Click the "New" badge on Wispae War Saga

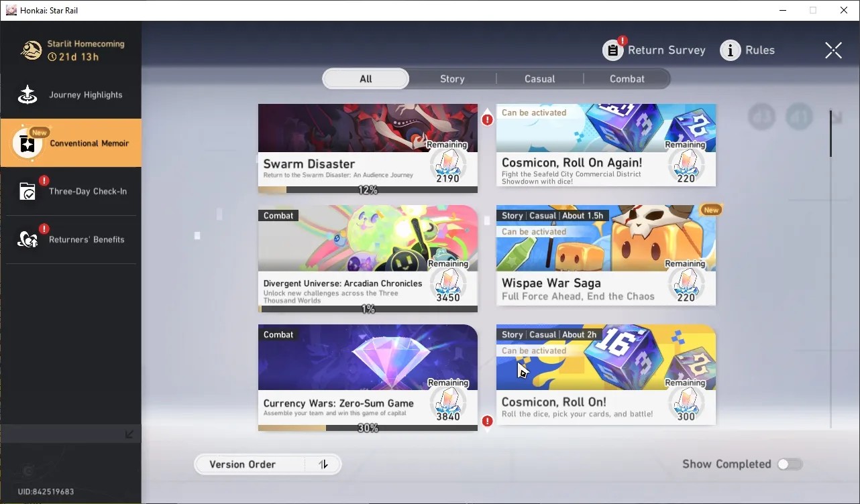tap(711, 210)
